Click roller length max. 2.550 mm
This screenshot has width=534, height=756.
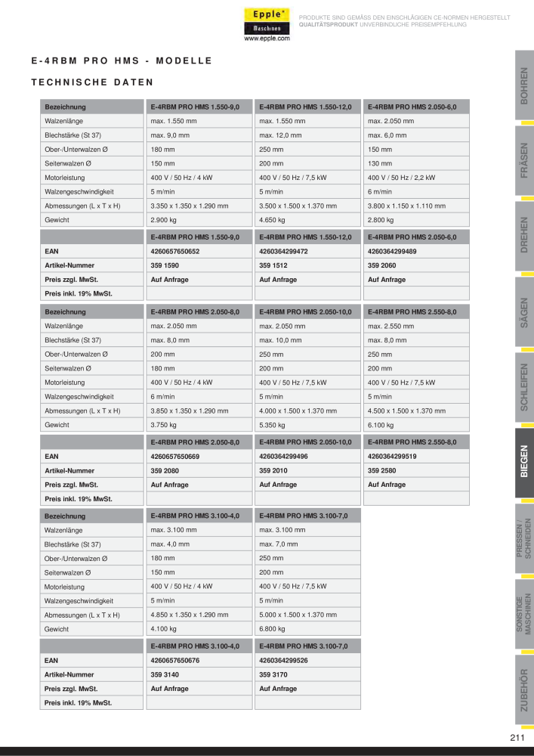click(391, 327)
